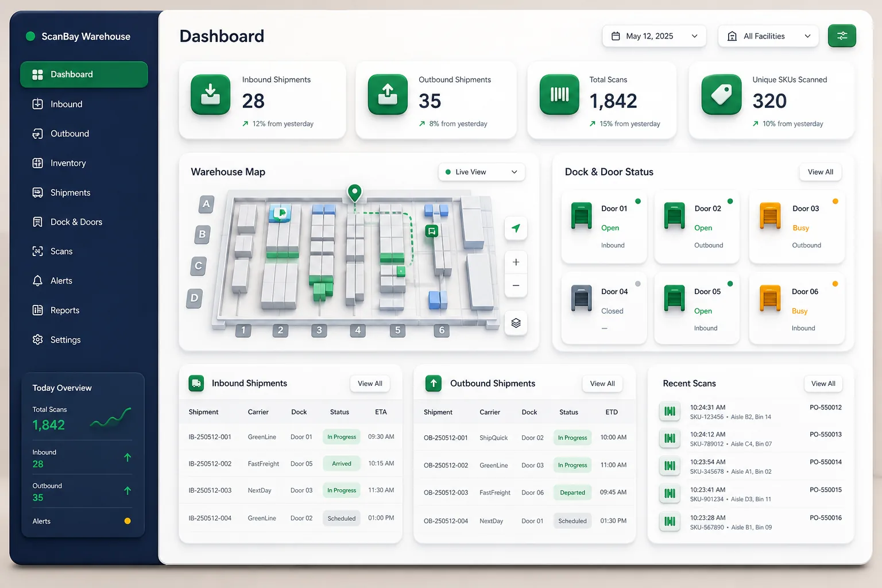The height and width of the screenshot is (588, 882).
Task: Zoom out on the warehouse map
Action: (516, 285)
